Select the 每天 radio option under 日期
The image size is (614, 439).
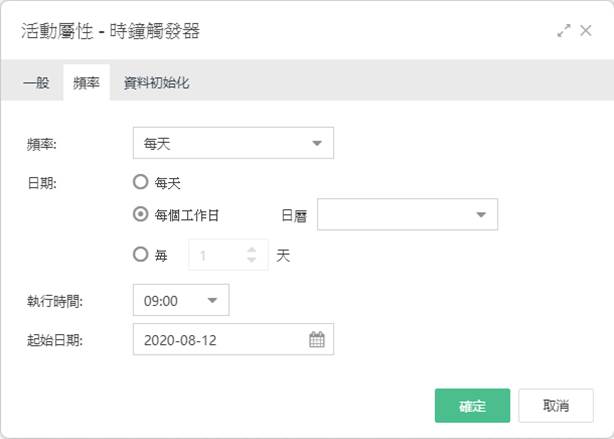pyautogui.click(x=140, y=182)
